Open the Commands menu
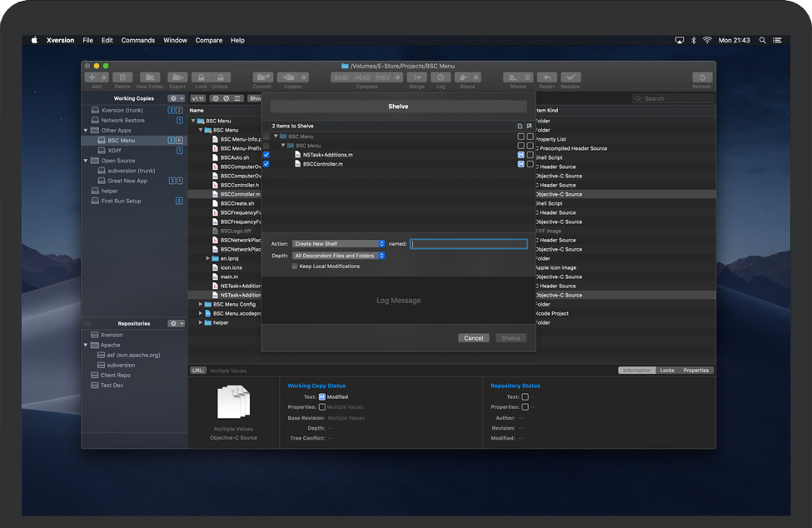This screenshot has width=812, height=528. pyautogui.click(x=137, y=40)
